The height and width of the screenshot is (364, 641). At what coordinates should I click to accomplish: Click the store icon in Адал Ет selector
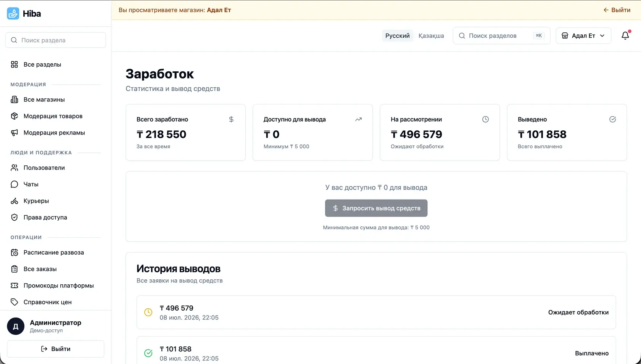tap(565, 35)
